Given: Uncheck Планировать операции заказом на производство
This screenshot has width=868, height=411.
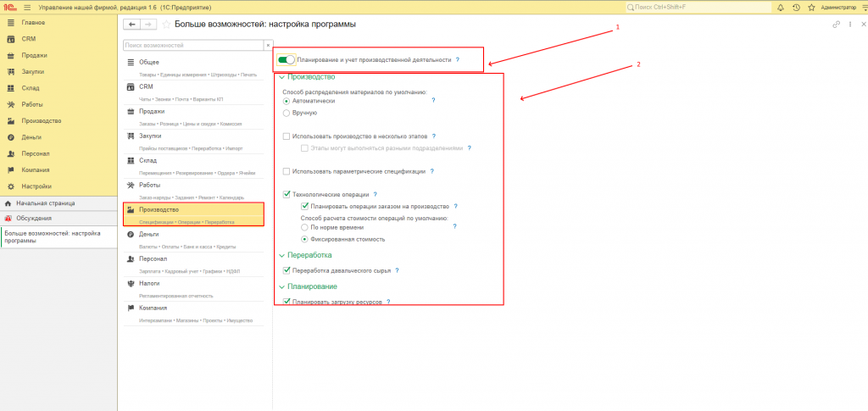Looking at the screenshot, I should 304,206.
